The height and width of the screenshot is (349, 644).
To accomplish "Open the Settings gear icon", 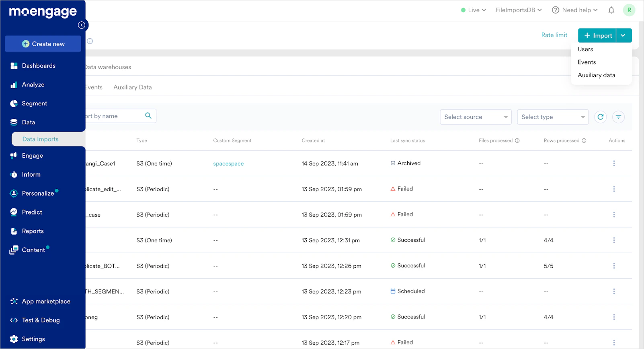I will [14, 339].
